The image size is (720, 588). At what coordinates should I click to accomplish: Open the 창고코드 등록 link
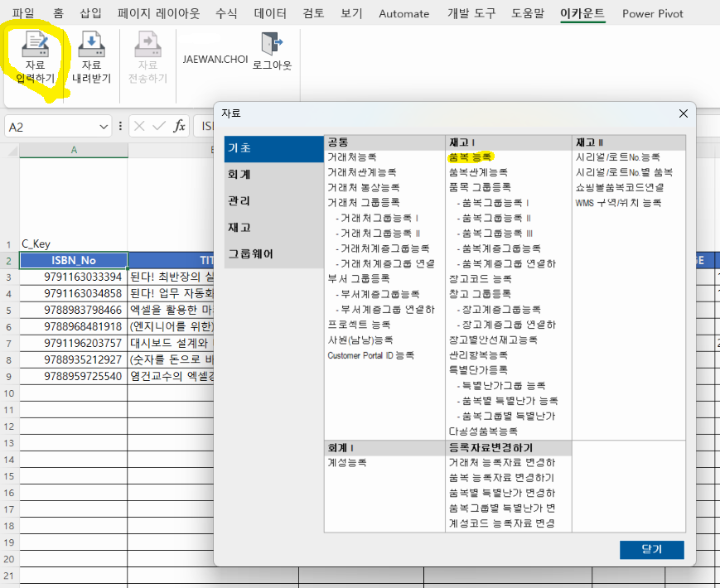pos(481,278)
